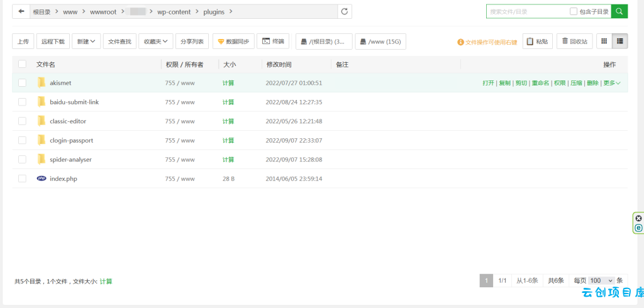Open the clogin-passport folder icon

(x=41, y=140)
